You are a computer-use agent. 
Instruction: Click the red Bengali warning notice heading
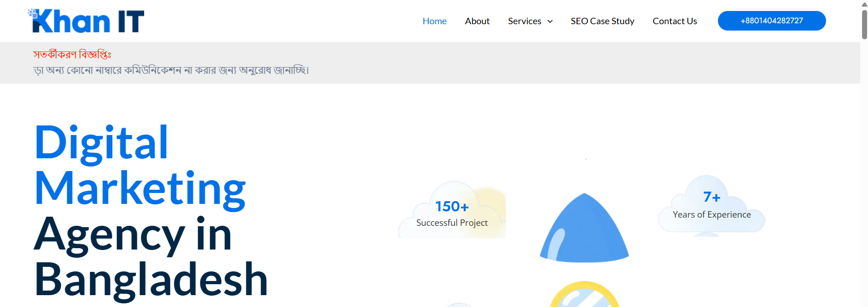coord(72,55)
